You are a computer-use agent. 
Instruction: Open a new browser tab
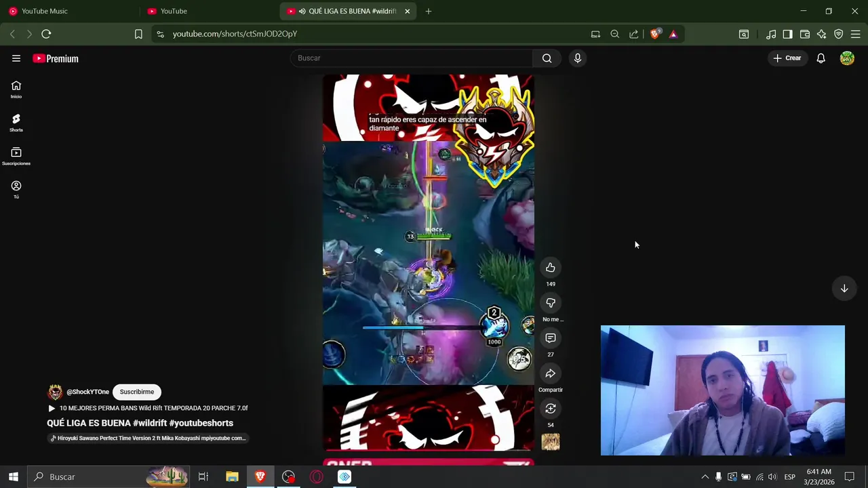point(428,11)
